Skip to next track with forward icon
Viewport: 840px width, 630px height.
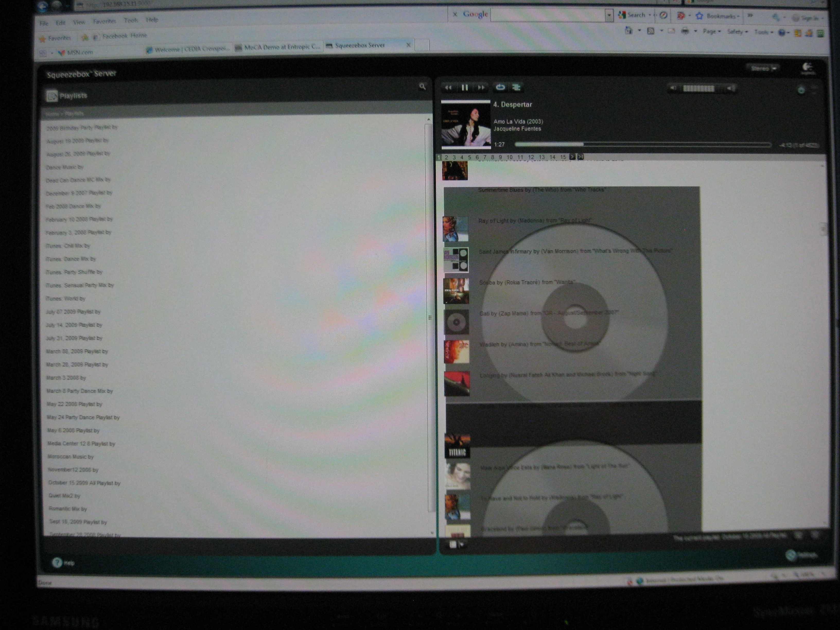pyautogui.click(x=481, y=88)
